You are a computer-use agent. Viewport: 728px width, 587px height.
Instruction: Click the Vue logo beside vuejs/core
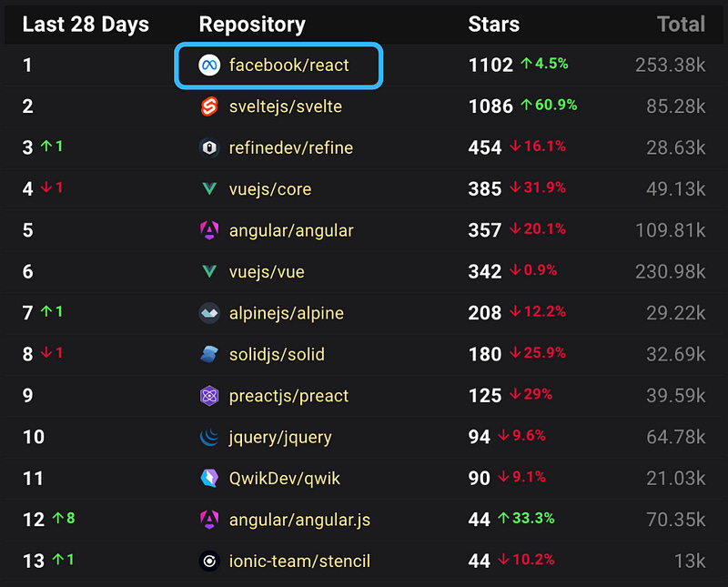coord(209,189)
